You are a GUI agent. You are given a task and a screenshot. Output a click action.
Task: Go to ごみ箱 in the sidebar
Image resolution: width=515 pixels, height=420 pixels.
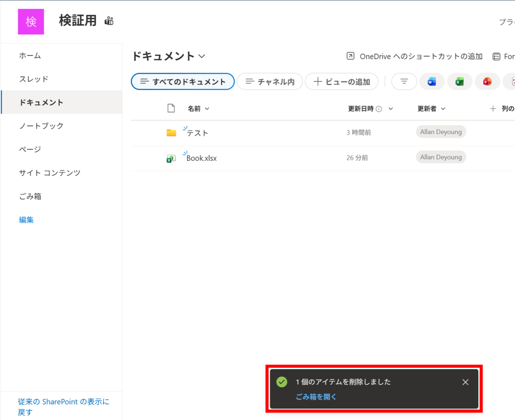[30, 196]
